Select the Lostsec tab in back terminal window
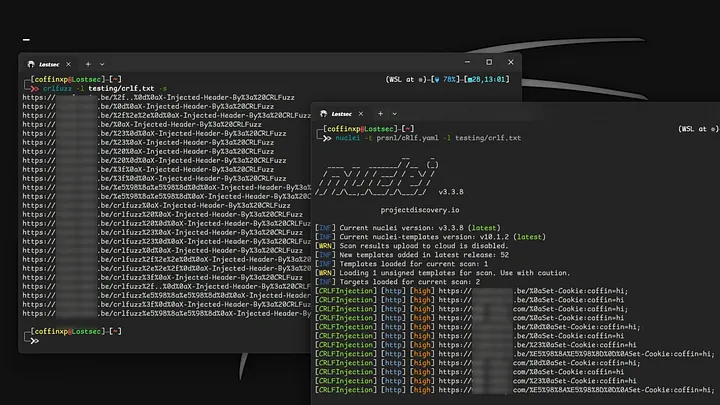 49,64
